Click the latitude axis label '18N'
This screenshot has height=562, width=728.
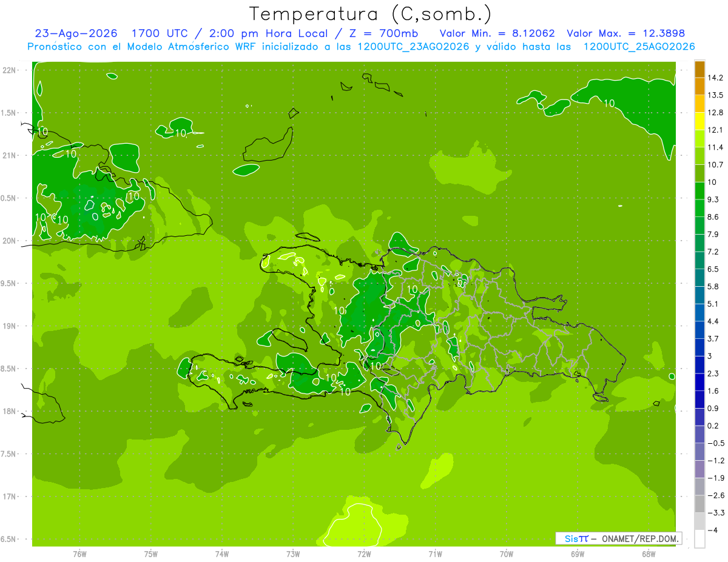tap(10, 412)
